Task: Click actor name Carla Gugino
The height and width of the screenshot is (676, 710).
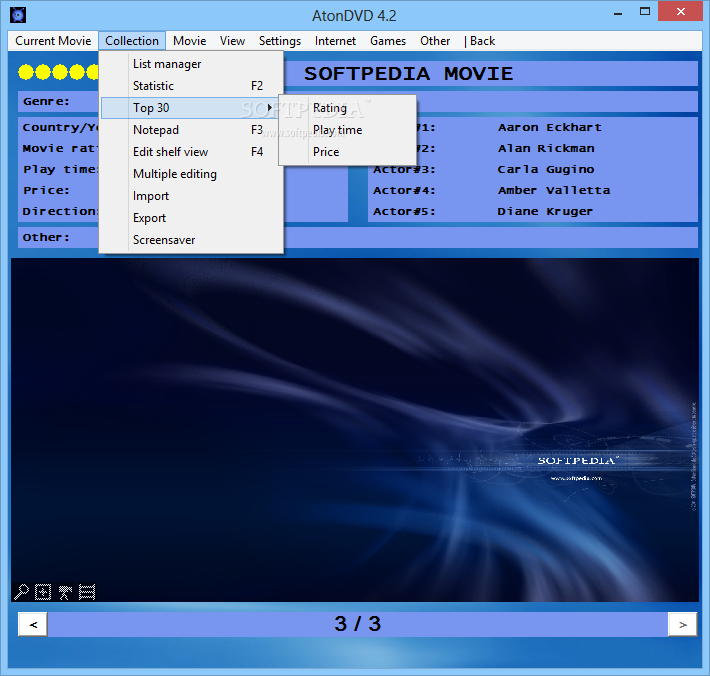Action: pyautogui.click(x=546, y=169)
